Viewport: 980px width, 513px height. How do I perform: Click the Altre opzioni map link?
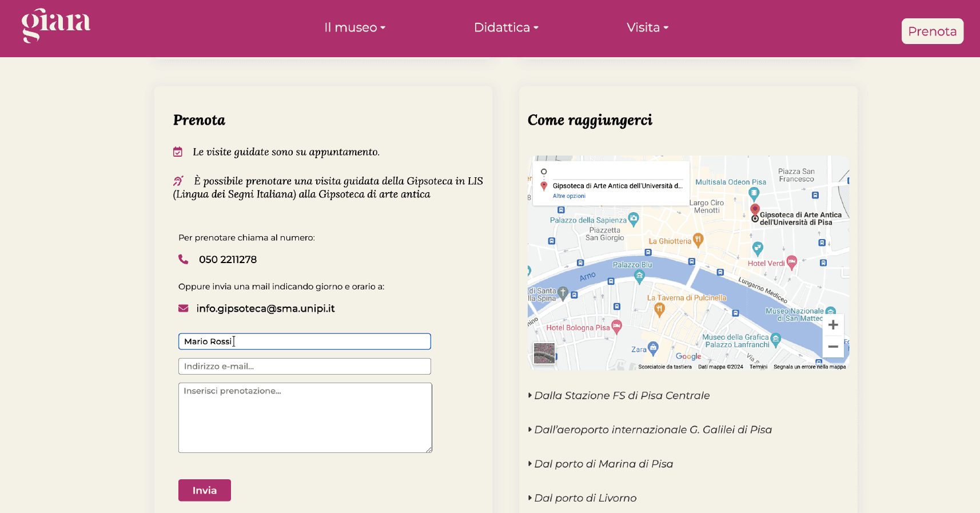(569, 196)
